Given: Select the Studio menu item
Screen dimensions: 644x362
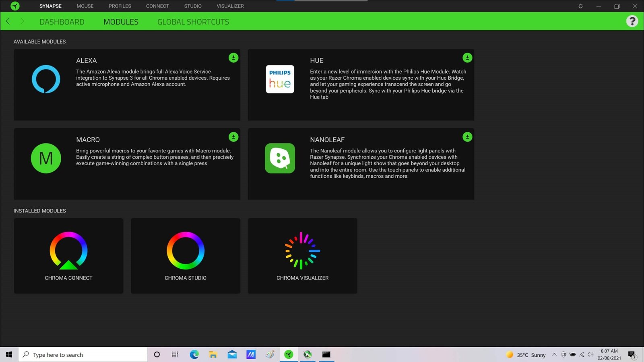Looking at the screenshot, I should tap(193, 6).
